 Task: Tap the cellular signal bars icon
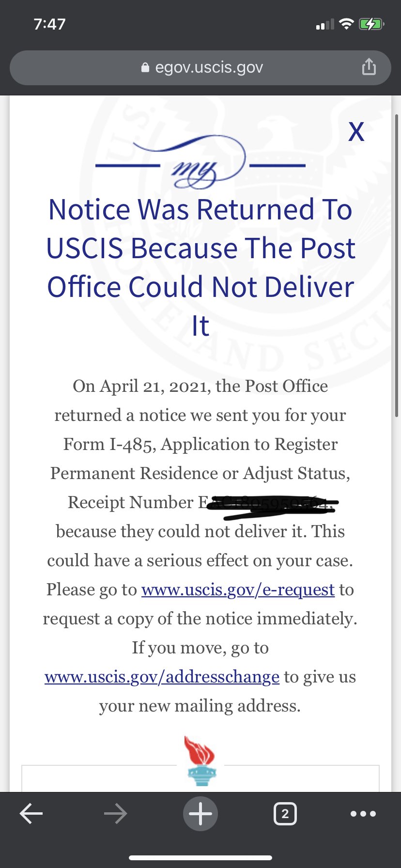tap(325, 24)
